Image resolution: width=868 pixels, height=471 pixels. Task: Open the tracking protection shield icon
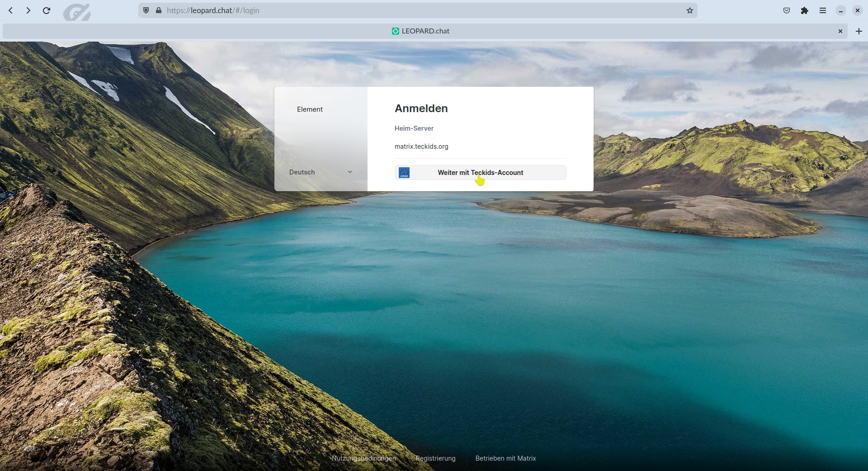tap(146, 10)
